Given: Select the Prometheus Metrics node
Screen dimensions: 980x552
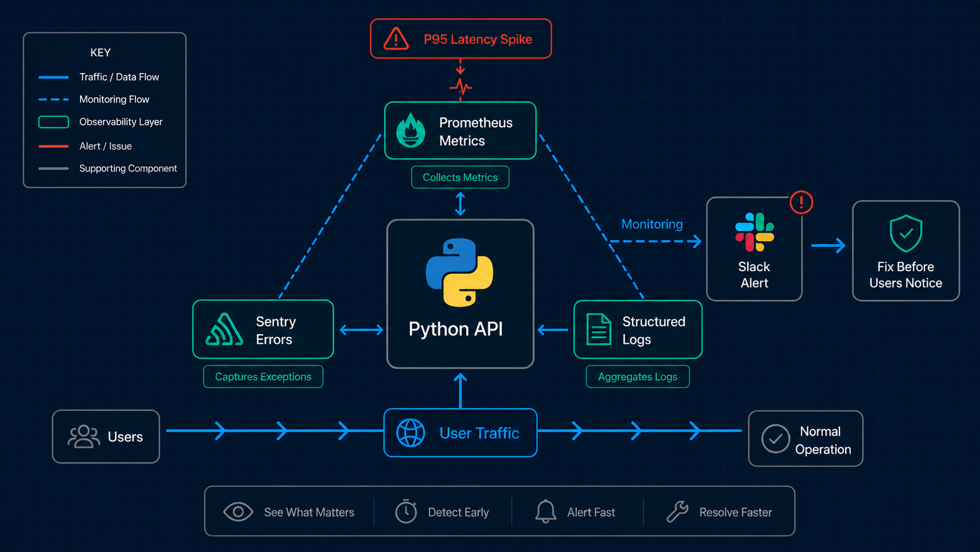Looking at the screenshot, I should point(460,131).
